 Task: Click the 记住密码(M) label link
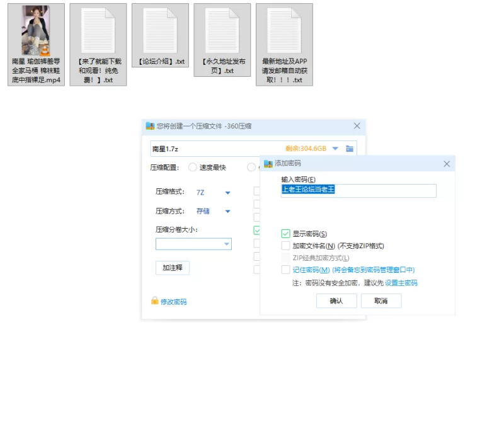311,270
